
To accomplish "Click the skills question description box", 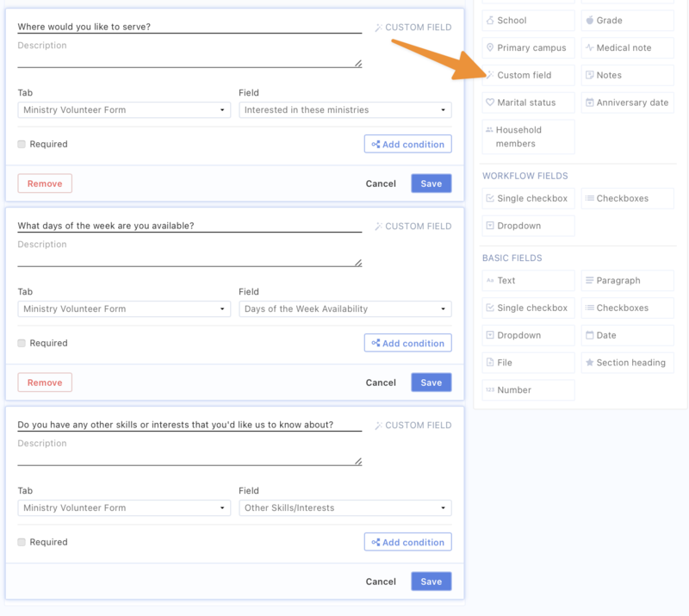I will click(x=189, y=449).
